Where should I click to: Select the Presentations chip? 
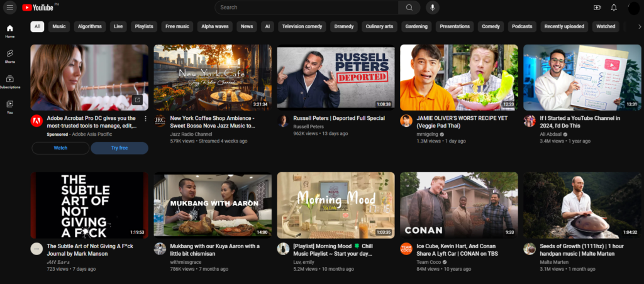pyautogui.click(x=455, y=26)
